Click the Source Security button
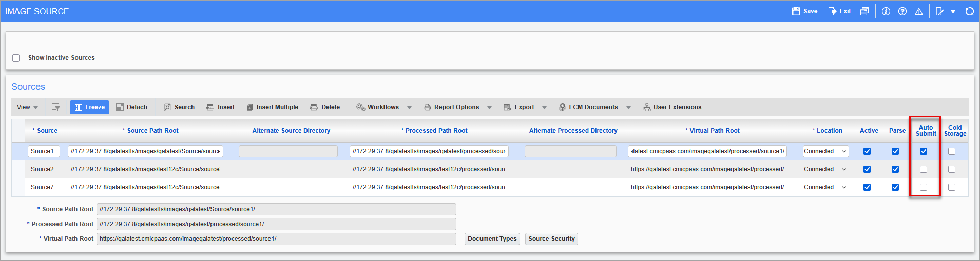Viewport: 980px width, 261px height. coord(551,239)
